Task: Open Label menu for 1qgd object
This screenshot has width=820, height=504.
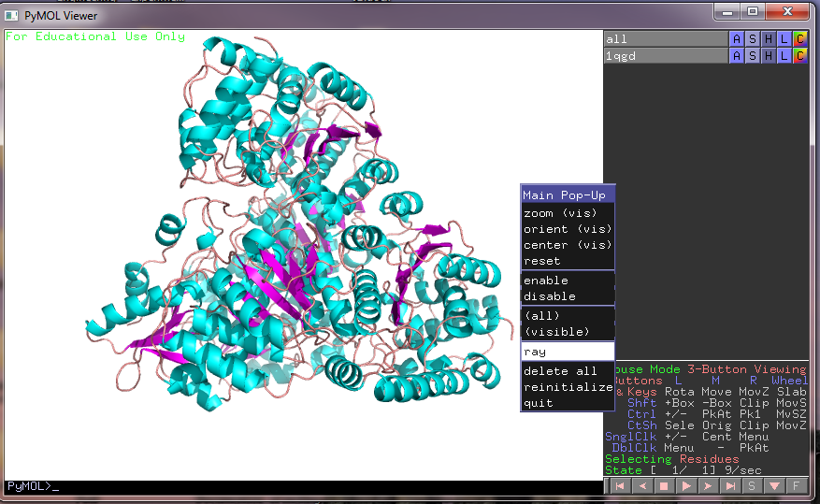Action: (784, 55)
